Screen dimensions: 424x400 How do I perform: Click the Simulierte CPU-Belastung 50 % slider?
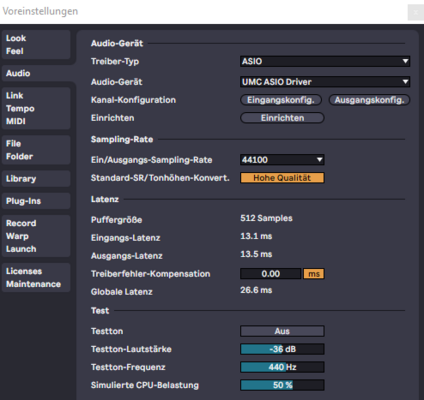[282, 385]
